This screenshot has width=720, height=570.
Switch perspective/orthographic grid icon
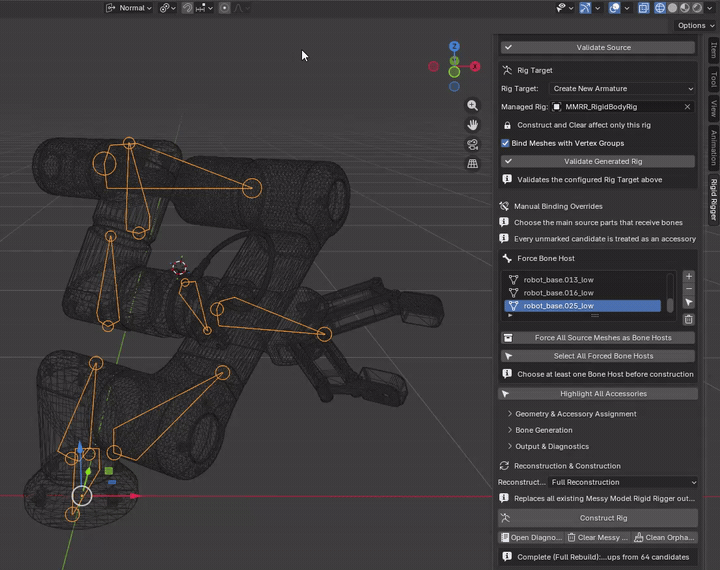point(472,164)
